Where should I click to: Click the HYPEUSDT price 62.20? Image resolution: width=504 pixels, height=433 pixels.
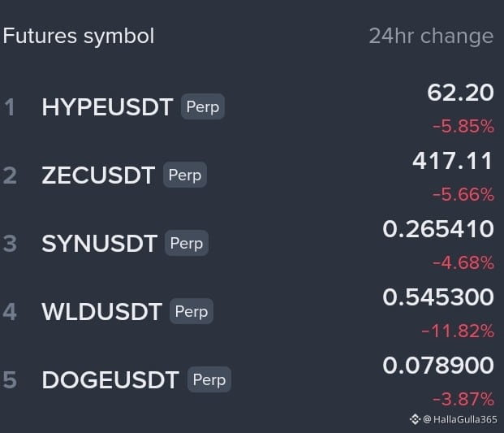460,93
